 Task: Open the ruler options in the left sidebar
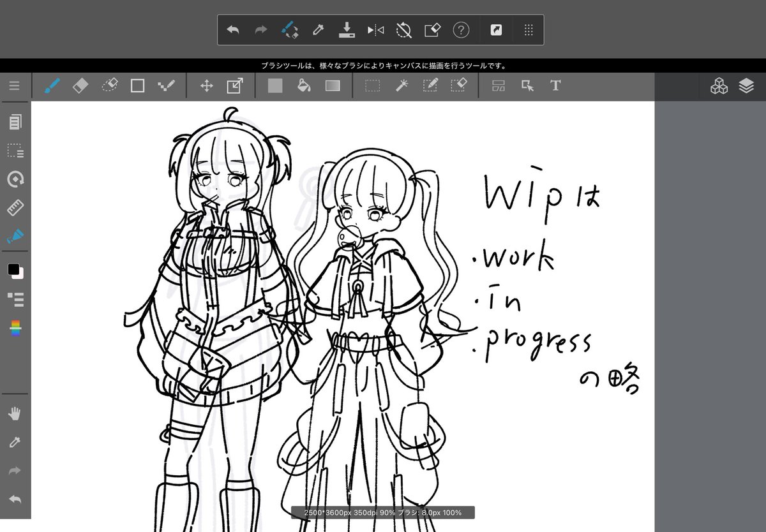15,208
